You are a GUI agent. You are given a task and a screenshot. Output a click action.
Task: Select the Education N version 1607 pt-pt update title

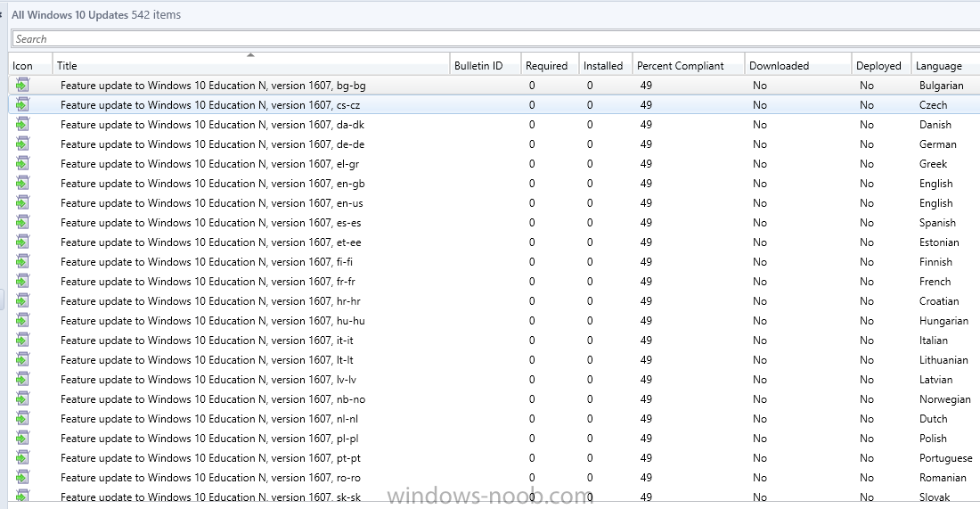click(x=210, y=457)
